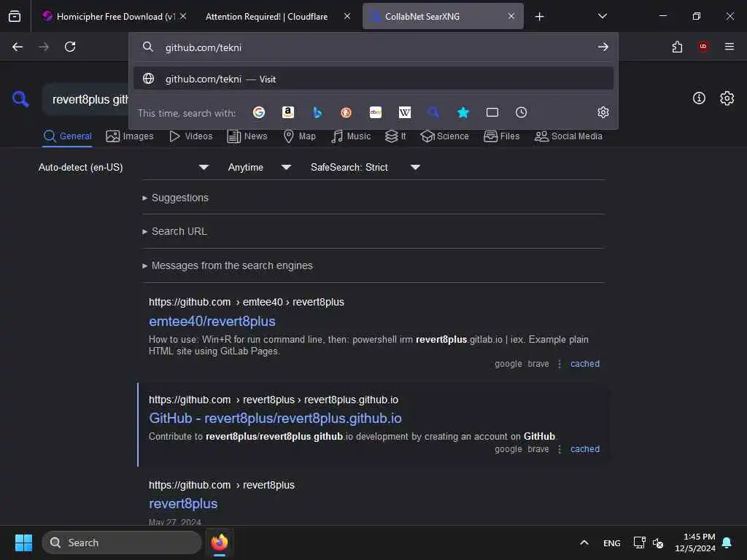Select the Music search category
747x560 pixels.
pyautogui.click(x=351, y=136)
